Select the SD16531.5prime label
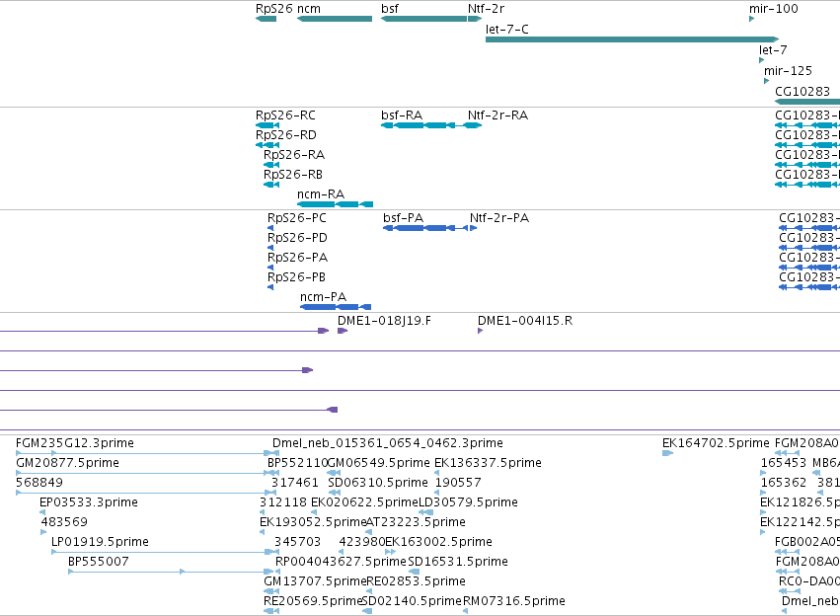 (x=458, y=562)
